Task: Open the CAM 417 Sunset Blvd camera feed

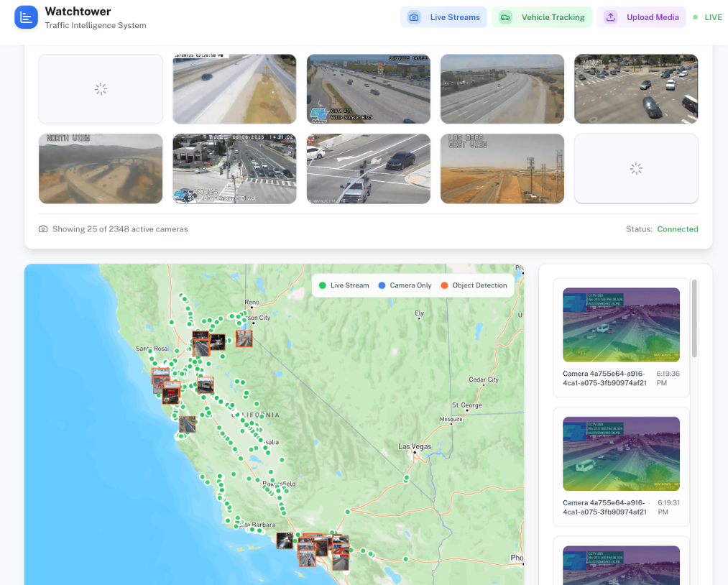Action: point(369,88)
